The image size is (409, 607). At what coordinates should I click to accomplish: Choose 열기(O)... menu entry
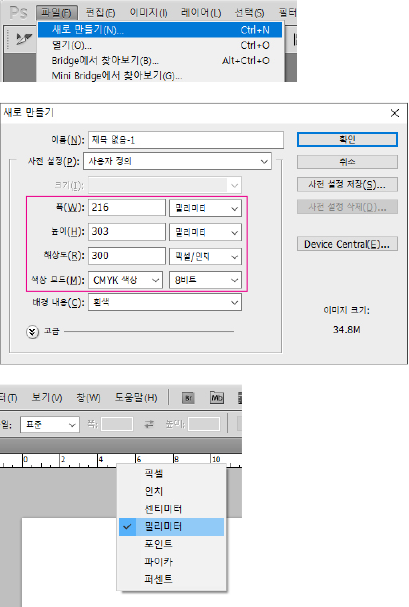click(160, 45)
